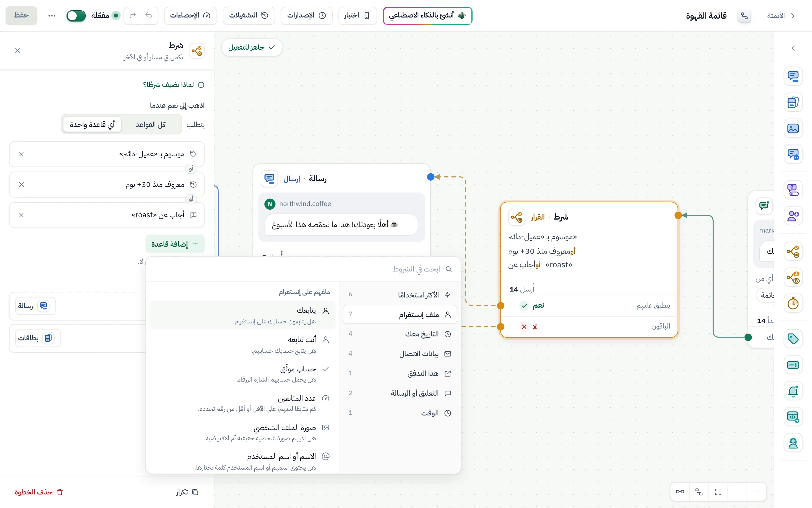This screenshot has width=812, height=508.
Task: Click حذف الخطوة delete step
Action: pos(39,492)
